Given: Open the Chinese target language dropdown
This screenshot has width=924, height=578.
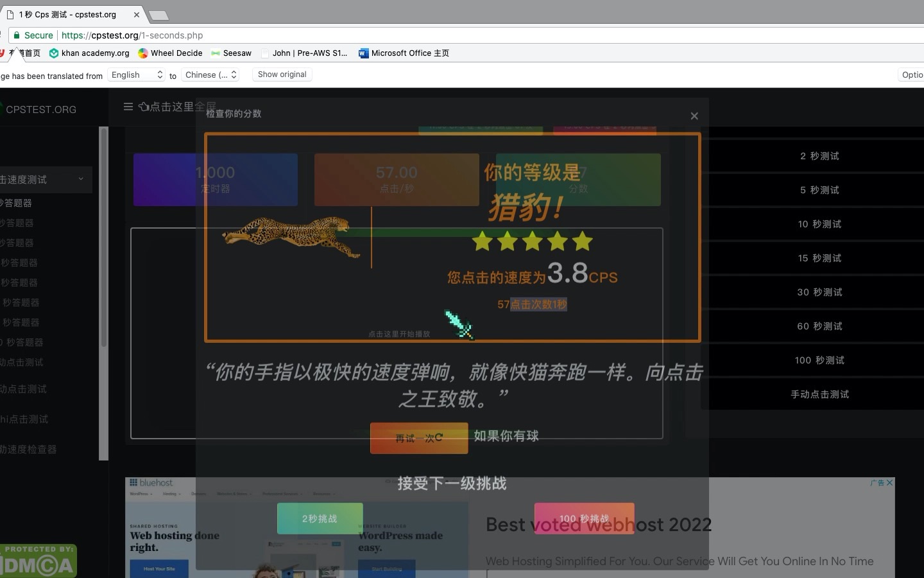Looking at the screenshot, I should click(x=210, y=74).
